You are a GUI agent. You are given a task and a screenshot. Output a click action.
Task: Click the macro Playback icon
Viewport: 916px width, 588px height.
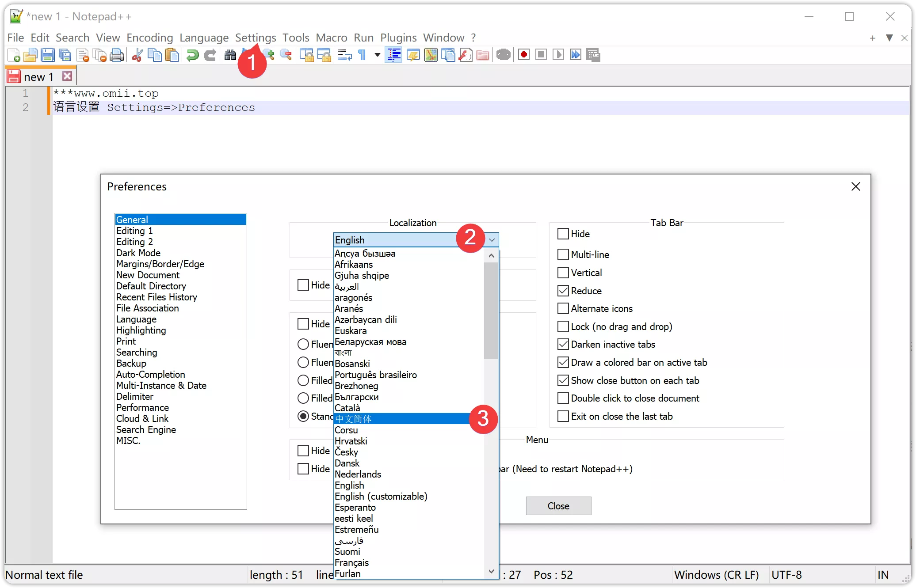coord(558,55)
